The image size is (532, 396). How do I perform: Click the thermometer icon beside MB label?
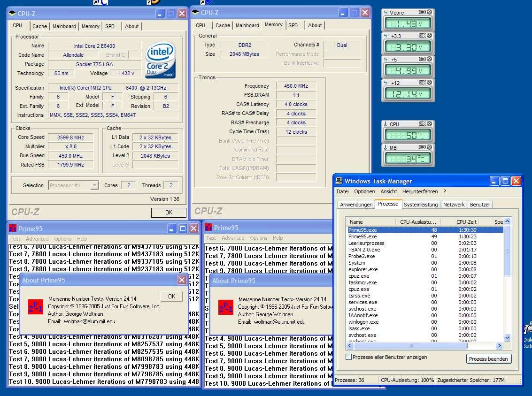click(386, 147)
